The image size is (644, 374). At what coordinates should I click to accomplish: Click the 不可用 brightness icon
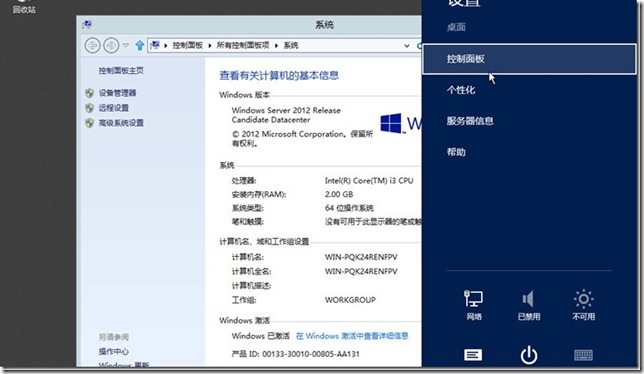pos(583,305)
